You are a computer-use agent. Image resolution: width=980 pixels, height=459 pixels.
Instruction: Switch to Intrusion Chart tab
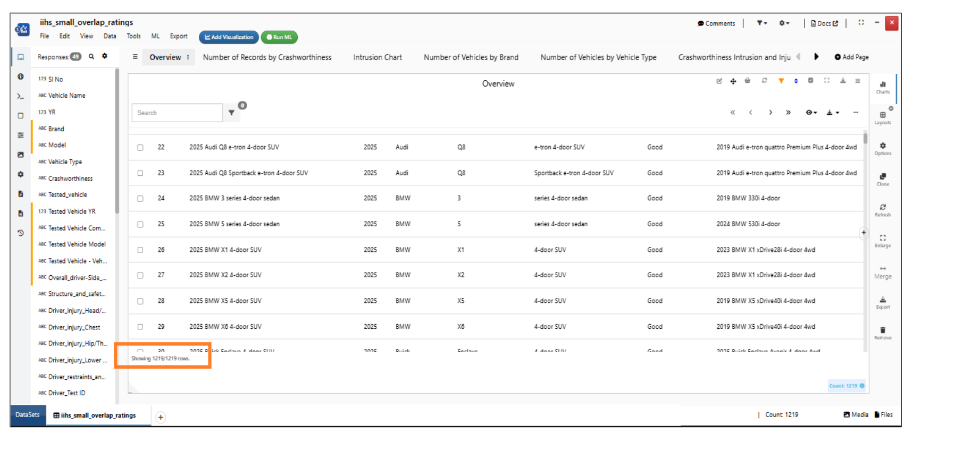tap(378, 57)
